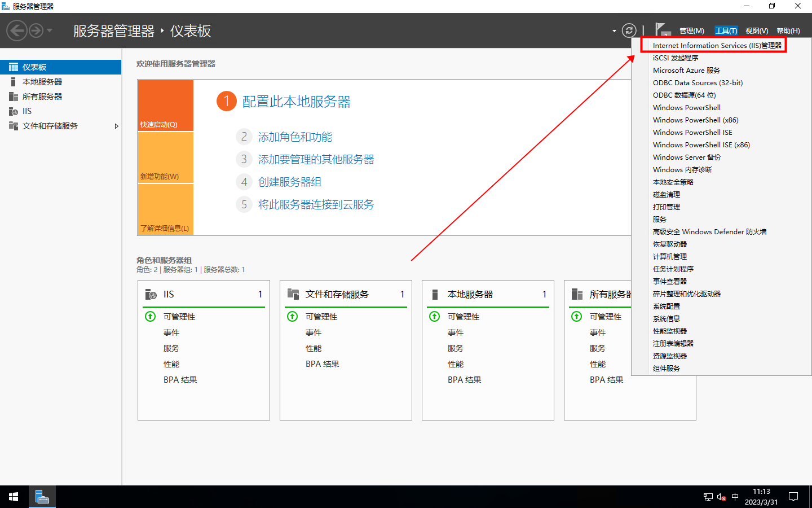Open the 视图(V) menu

[757, 31]
